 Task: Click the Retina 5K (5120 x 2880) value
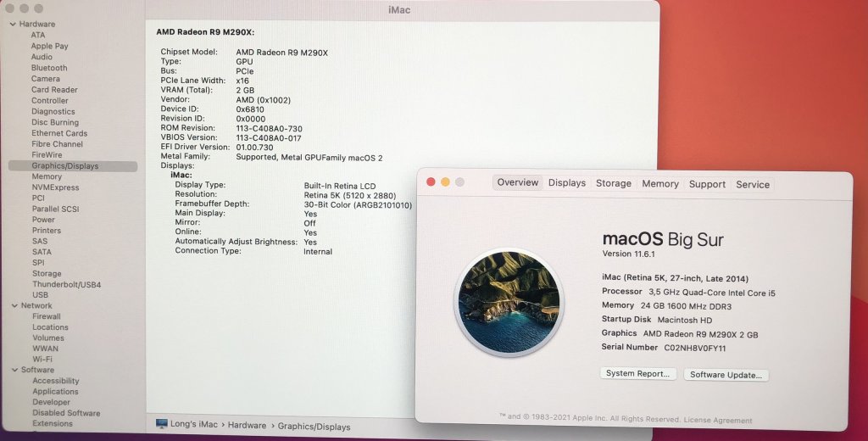[350, 196]
